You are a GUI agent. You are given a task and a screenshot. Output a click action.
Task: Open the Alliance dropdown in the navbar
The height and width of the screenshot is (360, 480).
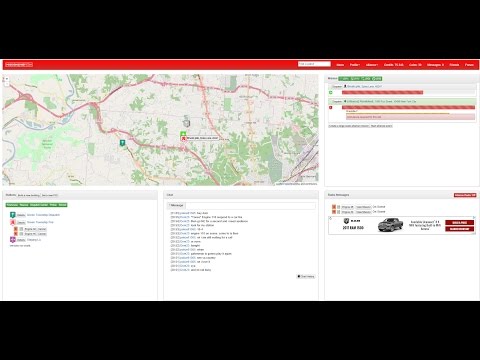click(372, 65)
